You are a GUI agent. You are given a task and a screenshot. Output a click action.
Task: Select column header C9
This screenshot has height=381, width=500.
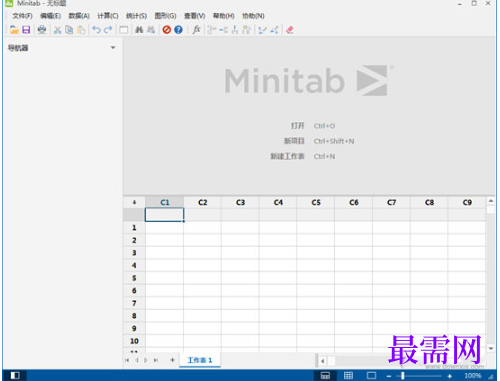coord(467,202)
